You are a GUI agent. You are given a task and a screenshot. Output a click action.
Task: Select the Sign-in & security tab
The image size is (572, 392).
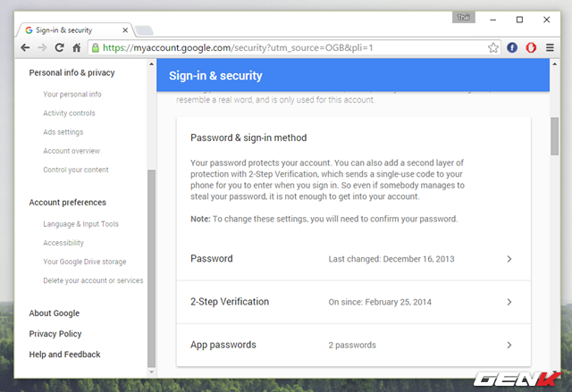point(73,29)
